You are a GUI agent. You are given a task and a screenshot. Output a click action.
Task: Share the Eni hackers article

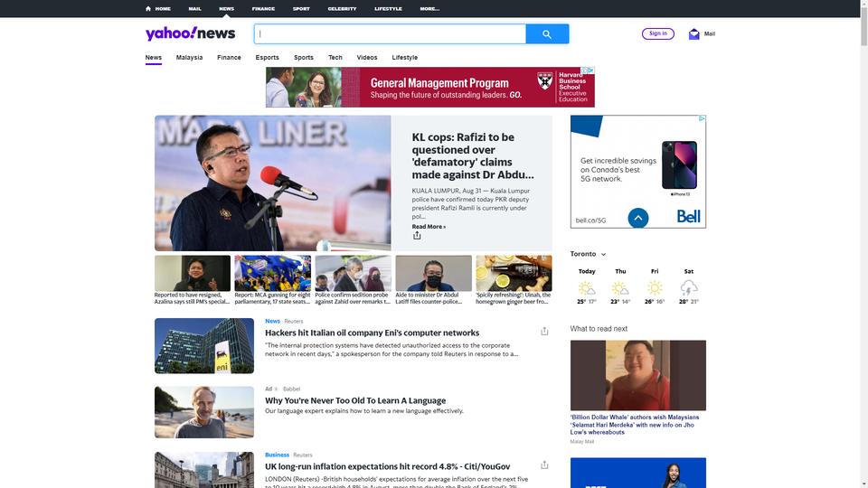544,331
